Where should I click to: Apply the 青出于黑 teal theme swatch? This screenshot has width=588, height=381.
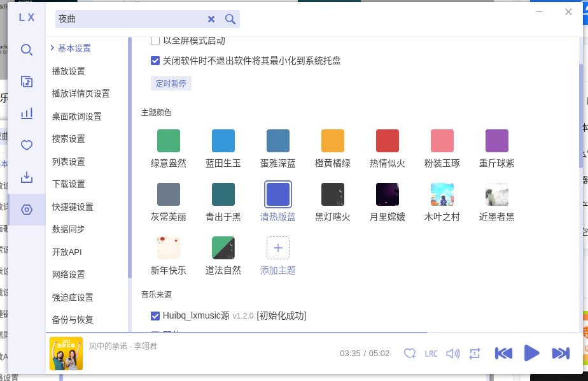point(223,194)
